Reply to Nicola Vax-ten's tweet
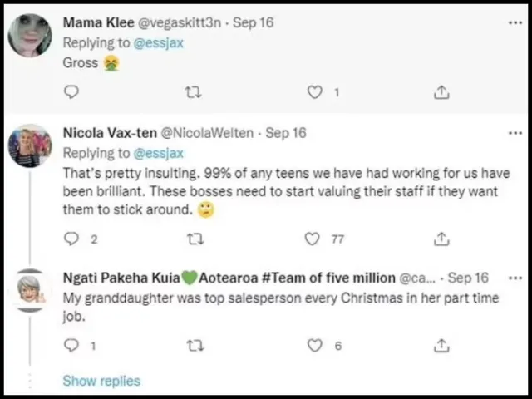The height and width of the screenshot is (399, 532). tap(71, 239)
